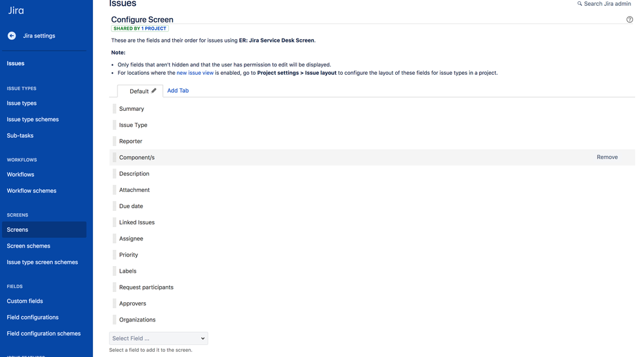
Task: Select the Linked Issues field row
Action: pos(372,222)
